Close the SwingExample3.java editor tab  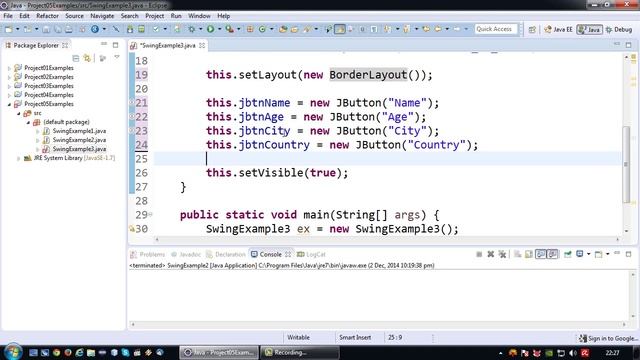pyautogui.click(x=202, y=45)
